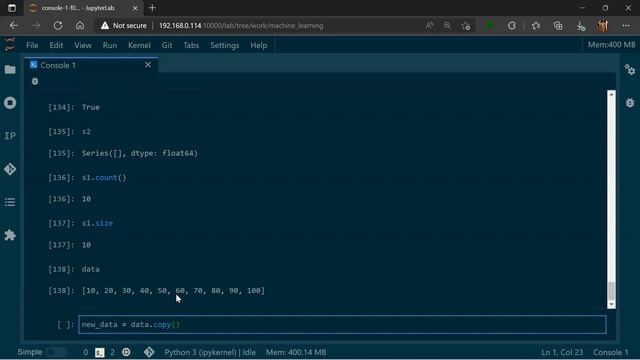The image size is (640, 360).
Task: Click the debugger bug icon in console toolbar
Action: point(35,81)
